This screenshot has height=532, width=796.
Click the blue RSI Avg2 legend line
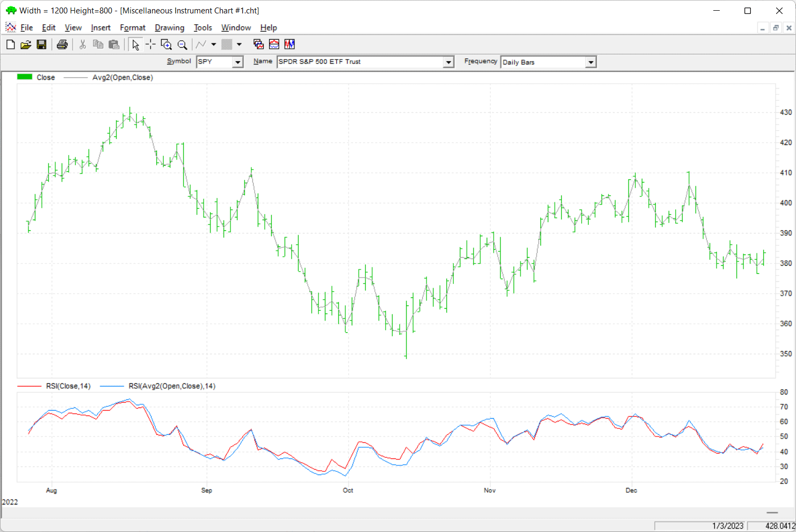pos(112,386)
